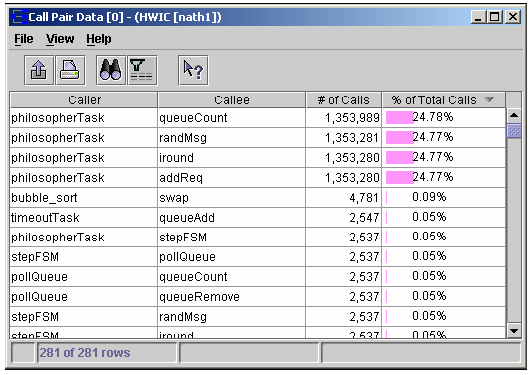Select the timeoutTask queueAdd row
Viewport: 532px width, 375px height.
pos(258,218)
